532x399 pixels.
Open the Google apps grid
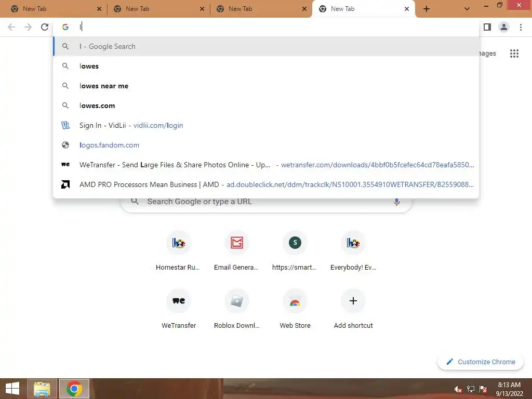[x=514, y=54]
